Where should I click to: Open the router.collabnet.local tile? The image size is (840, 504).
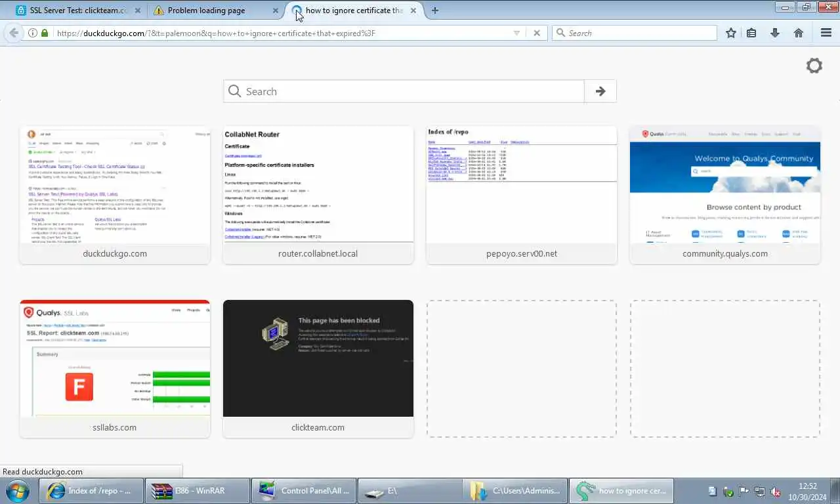coord(318,195)
